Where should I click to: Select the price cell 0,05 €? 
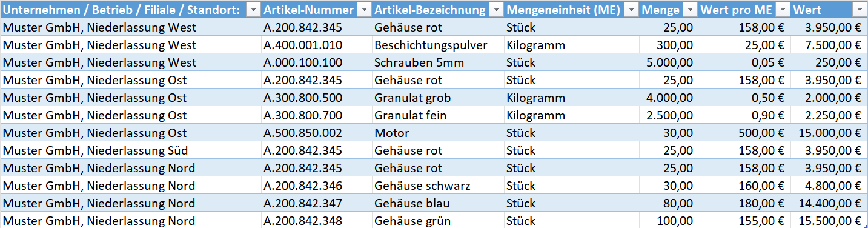click(745, 62)
